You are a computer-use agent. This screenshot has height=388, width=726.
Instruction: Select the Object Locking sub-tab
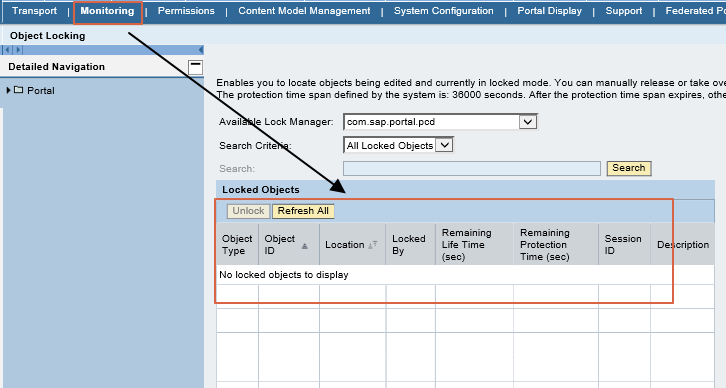[48, 36]
